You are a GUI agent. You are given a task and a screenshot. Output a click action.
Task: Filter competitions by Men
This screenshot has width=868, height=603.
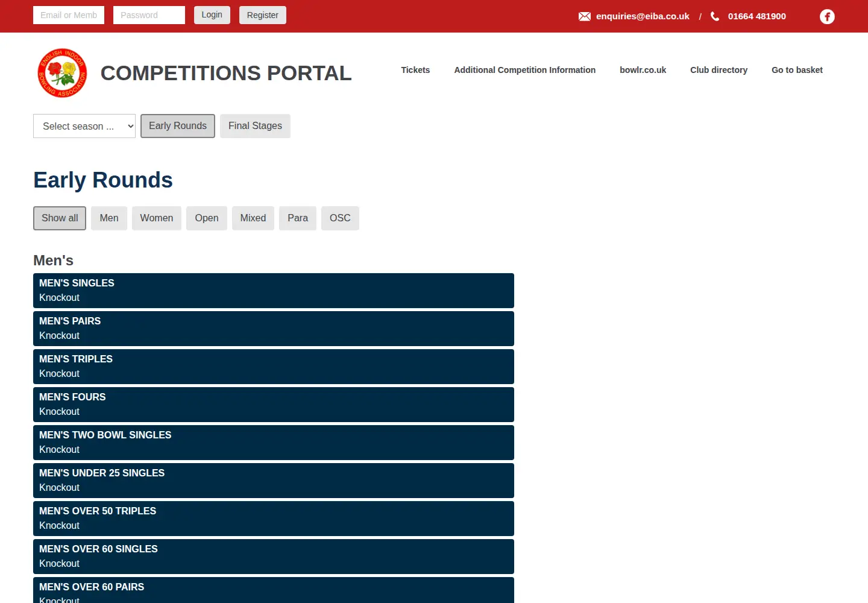pyautogui.click(x=109, y=218)
